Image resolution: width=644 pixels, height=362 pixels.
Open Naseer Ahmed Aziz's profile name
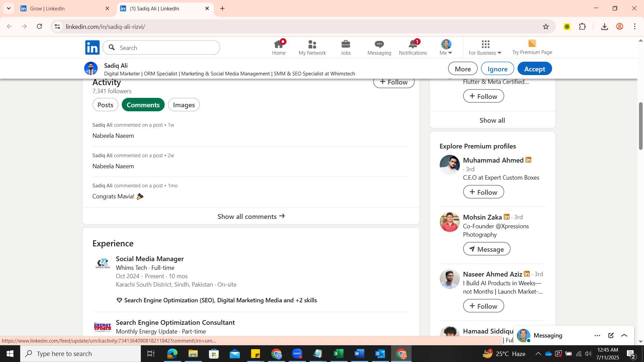tap(492, 274)
